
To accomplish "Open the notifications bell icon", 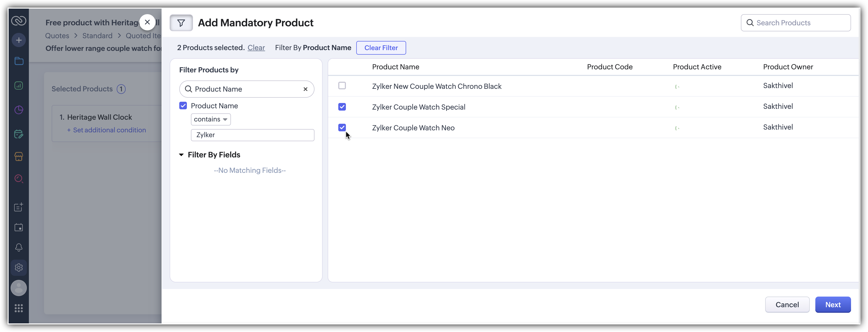I will pyautogui.click(x=19, y=247).
